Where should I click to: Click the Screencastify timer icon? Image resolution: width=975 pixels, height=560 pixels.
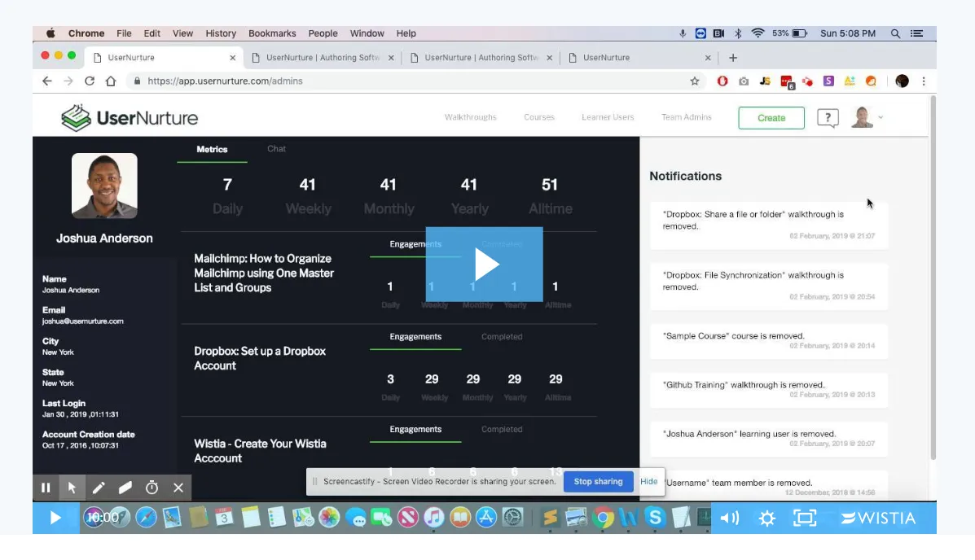152,488
